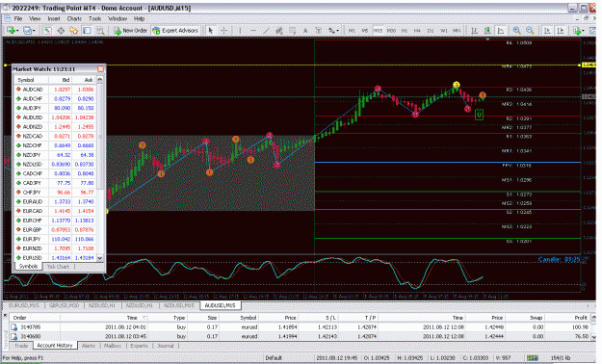
Task: Toggle the Data Window crosshair-circle icon
Action: click(61, 31)
